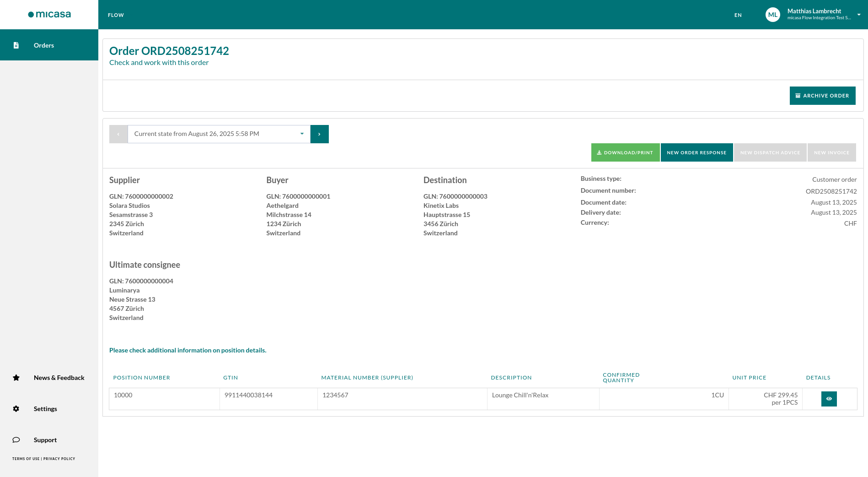868x477 pixels.
Task: Click the CHF 299.45 unit price
Action: pyautogui.click(x=780, y=395)
